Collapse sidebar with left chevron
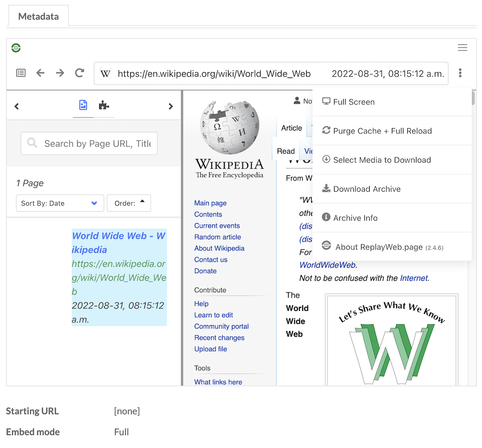The height and width of the screenshot is (448, 482). 16,106
